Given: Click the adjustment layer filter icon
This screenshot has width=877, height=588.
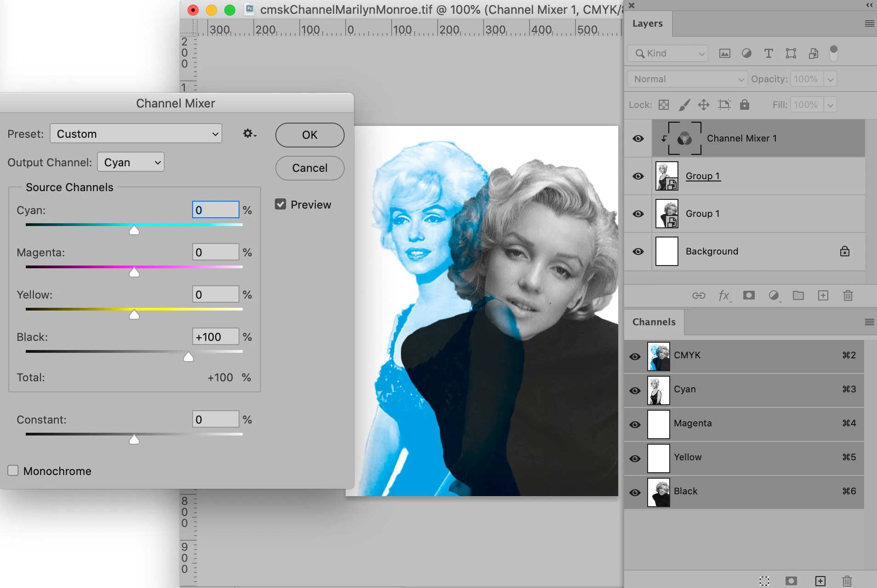Looking at the screenshot, I should point(746,53).
